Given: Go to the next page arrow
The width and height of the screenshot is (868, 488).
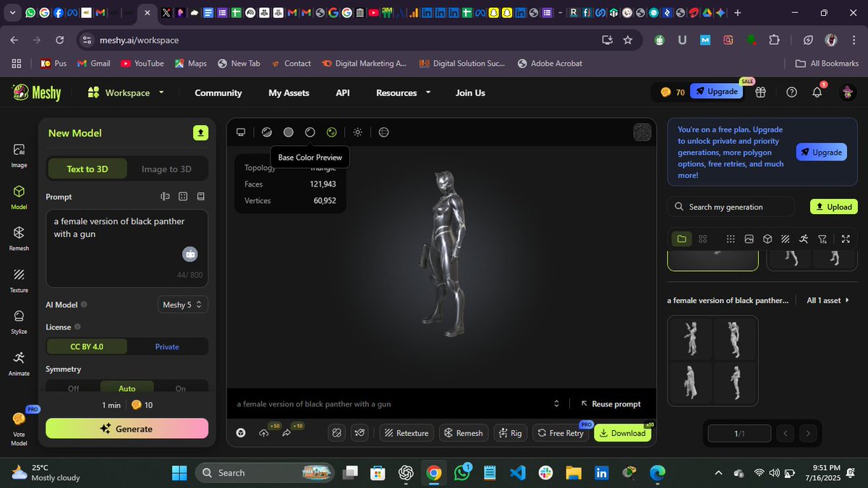Looking at the screenshot, I should click(808, 433).
